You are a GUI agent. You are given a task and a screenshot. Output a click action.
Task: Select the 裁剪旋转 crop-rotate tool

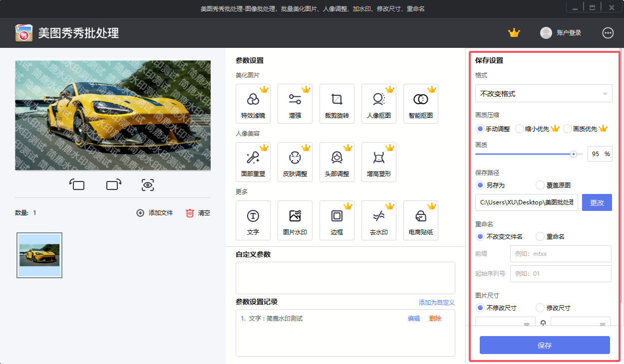click(336, 103)
